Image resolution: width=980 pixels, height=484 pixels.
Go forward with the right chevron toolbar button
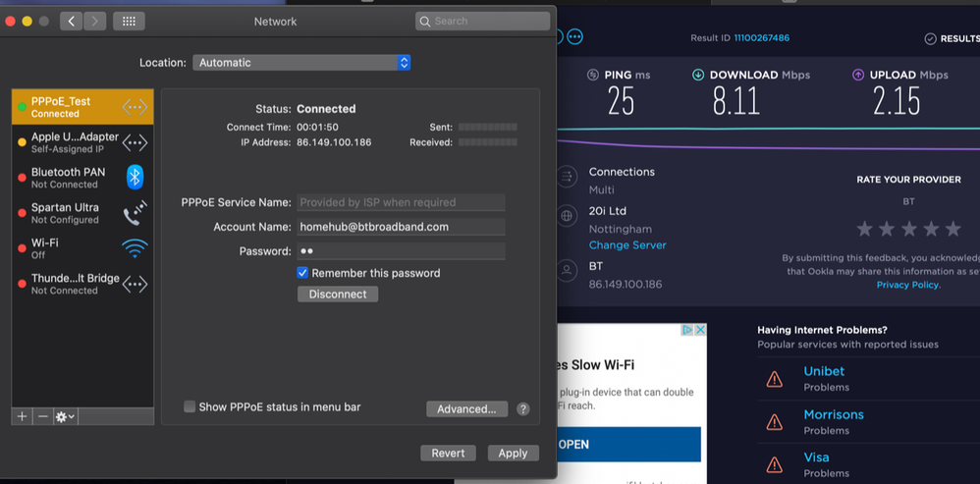click(94, 22)
